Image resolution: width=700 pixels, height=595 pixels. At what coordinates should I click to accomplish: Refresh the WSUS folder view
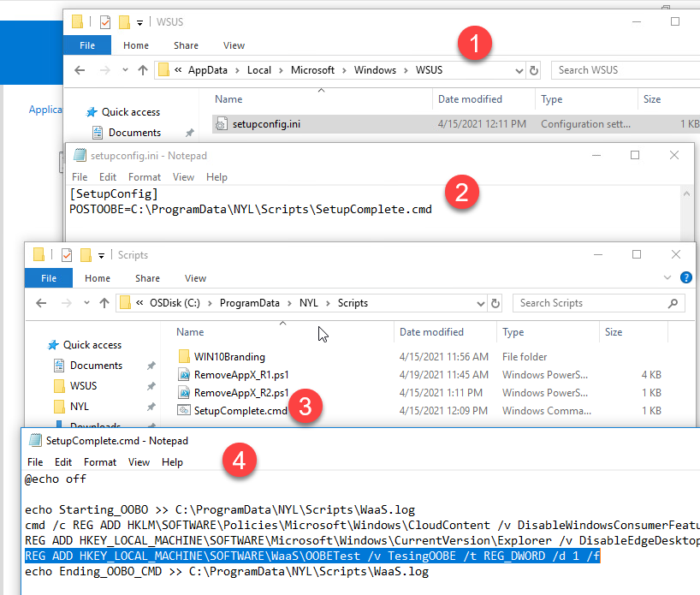point(533,70)
